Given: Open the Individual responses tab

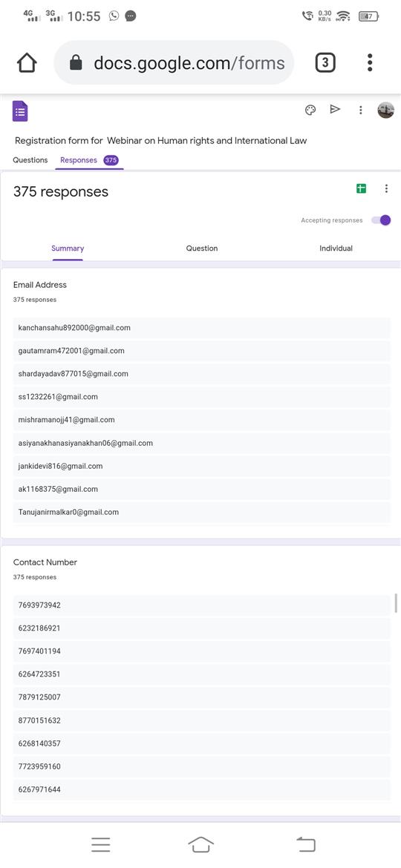Looking at the screenshot, I should click(336, 249).
